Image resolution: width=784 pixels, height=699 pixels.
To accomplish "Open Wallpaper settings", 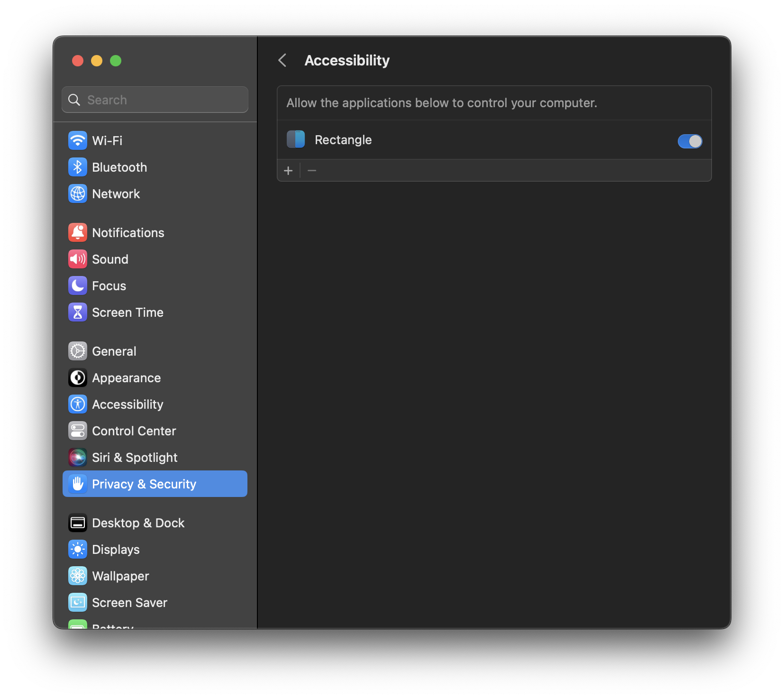I will [x=120, y=576].
